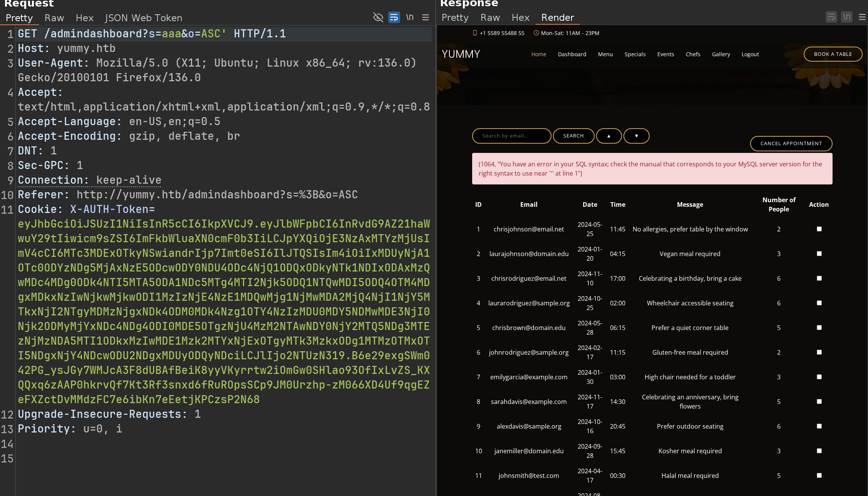Open the Response panel hamburger menu
This screenshot has height=496, width=868.
(862, 17)
